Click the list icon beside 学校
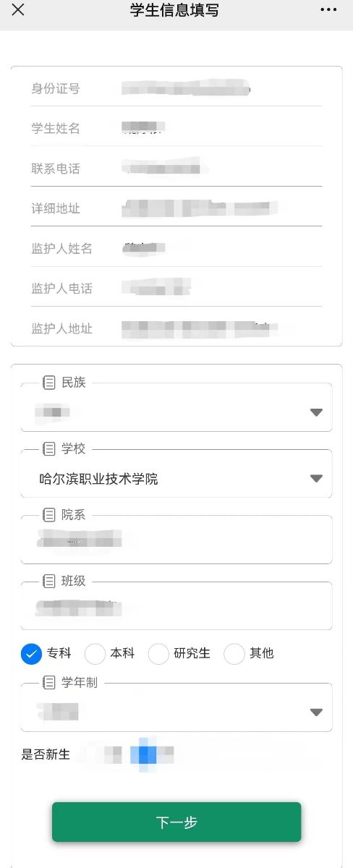The width and height of the screenshot is (353, 868). (x=49, y=449)
